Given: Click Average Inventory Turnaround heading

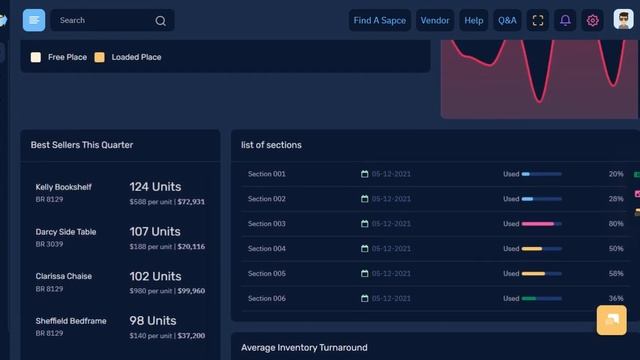Looking at the screenshot, I should tap(304, 348).
